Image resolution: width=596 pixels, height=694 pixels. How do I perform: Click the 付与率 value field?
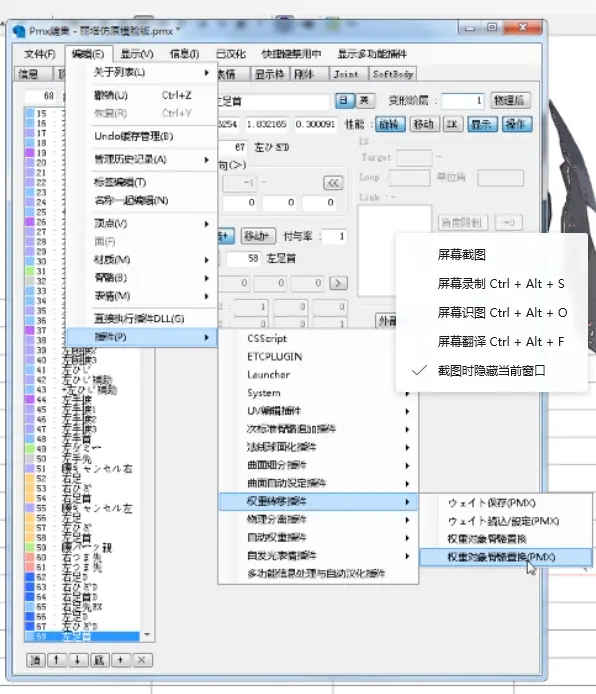point(335,236)
